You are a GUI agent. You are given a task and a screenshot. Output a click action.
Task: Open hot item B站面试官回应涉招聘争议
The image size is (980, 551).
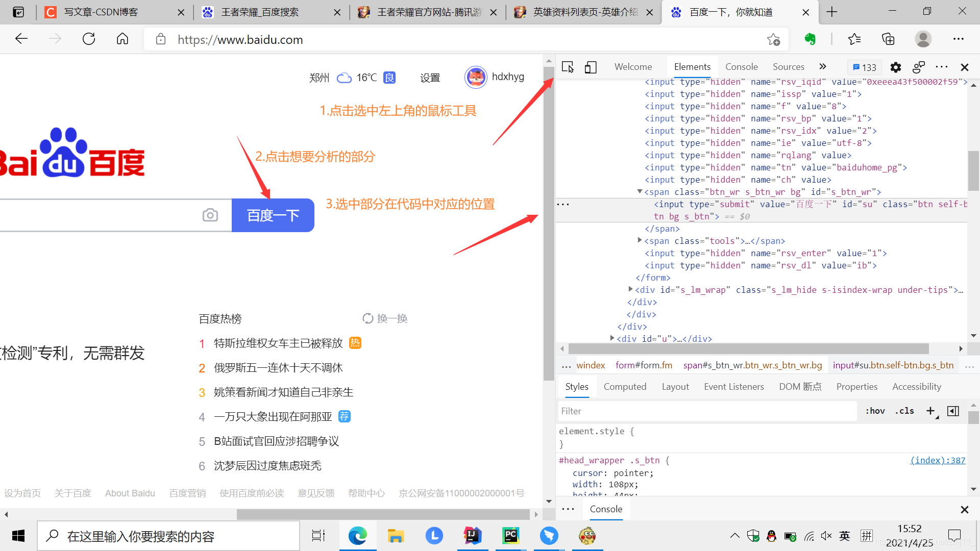pyautogui.click(x=276, y=441)
